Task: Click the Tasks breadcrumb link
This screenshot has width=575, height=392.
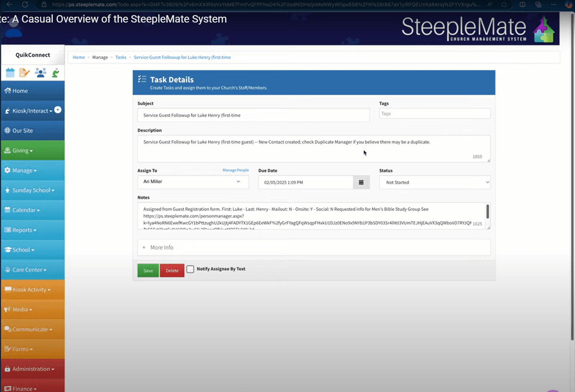Action: 121,57
